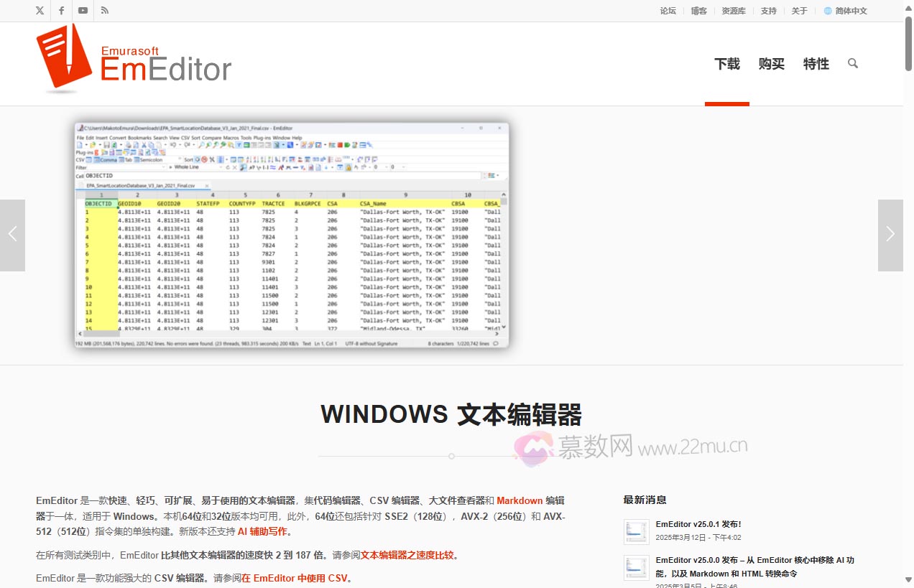Open the site search magnifier icon
914x588 pixels.
coord(853,64)
